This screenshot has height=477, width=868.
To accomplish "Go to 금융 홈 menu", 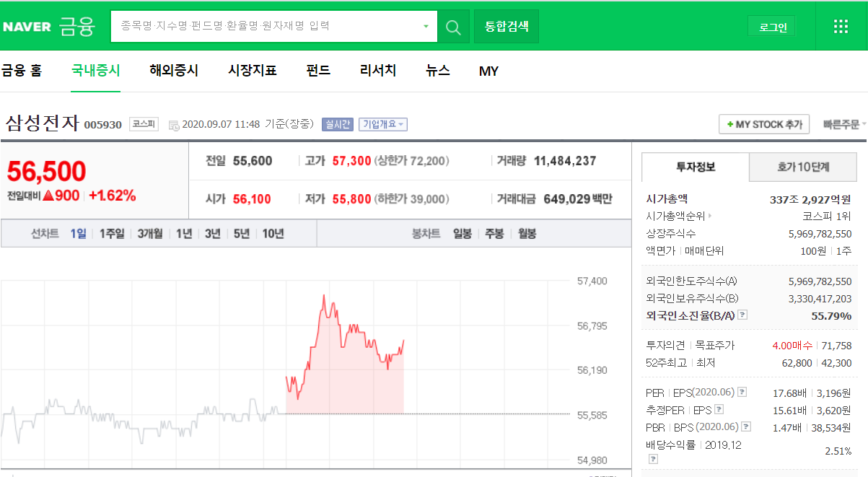I will 22,71.
